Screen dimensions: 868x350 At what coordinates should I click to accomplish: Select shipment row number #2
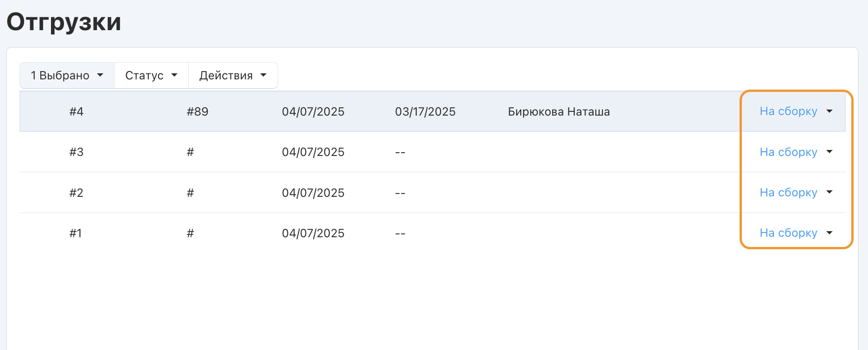tap(77, 193)
